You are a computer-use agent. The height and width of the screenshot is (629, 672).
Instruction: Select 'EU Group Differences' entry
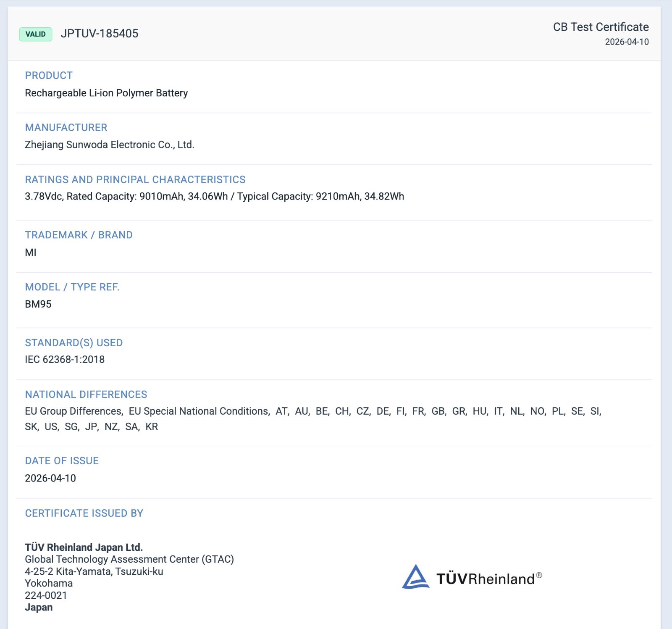74,411
